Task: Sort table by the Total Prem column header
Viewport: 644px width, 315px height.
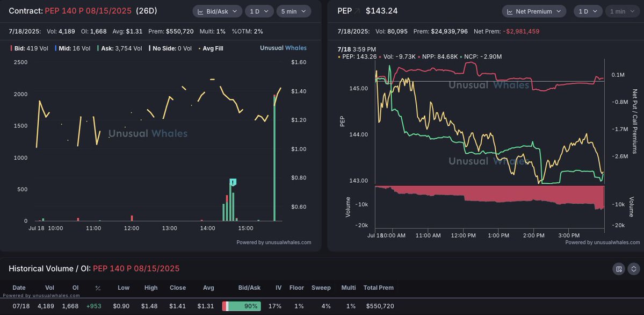Action: click(379, 288)
